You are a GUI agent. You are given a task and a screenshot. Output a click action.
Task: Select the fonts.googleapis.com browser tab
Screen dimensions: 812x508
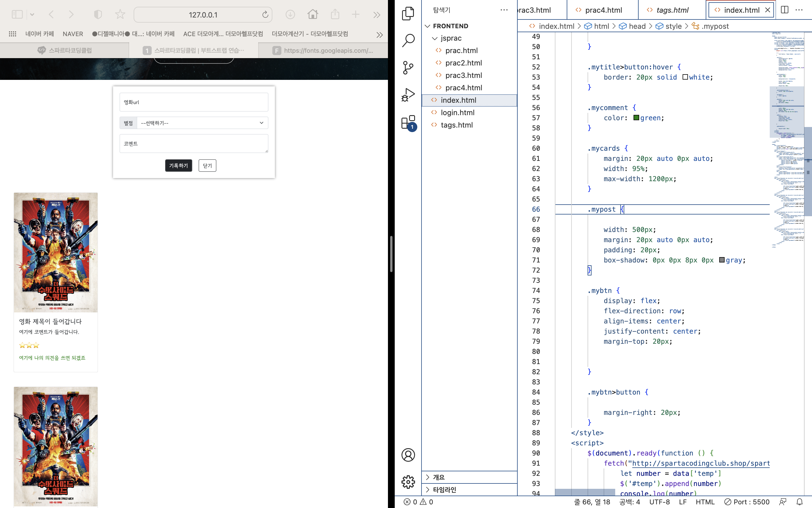point(323,51)
